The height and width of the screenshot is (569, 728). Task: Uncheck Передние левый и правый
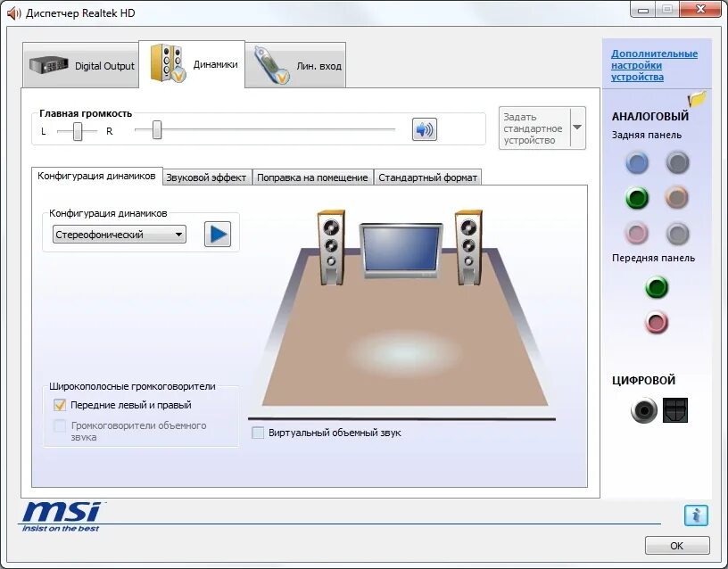[x=60, y=404]
